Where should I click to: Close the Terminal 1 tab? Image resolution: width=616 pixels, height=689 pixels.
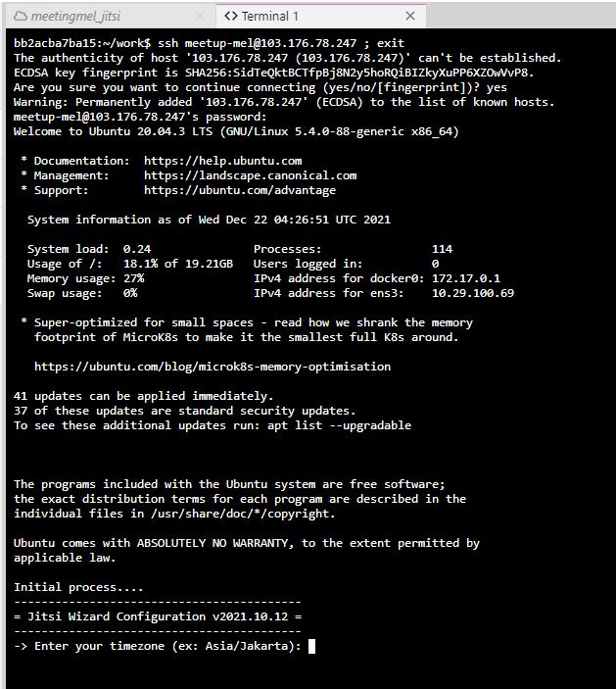point(410,17)
